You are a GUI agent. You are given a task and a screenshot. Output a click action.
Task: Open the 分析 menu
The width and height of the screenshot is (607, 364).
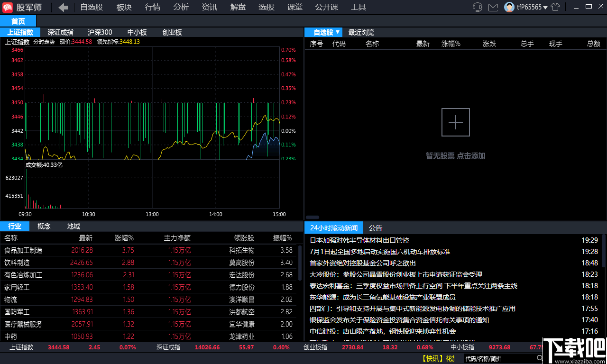181,7
